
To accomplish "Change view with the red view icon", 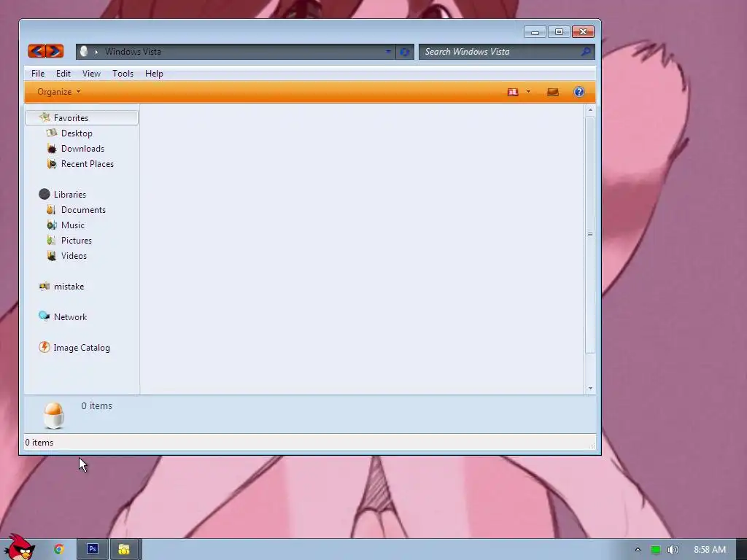I will (513, 92).
